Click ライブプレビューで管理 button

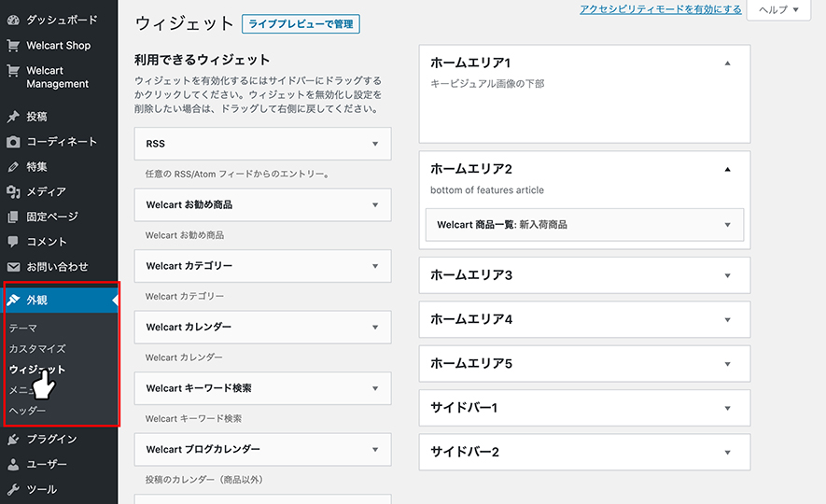point(301,24)
